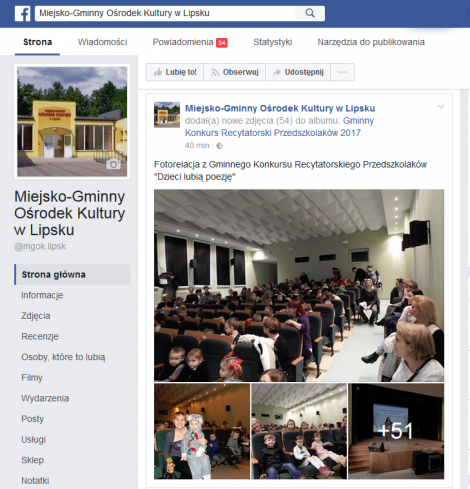Open the +51 more photos thumbnail
Screen dimensions: 470x489
[x=396, y=431]
